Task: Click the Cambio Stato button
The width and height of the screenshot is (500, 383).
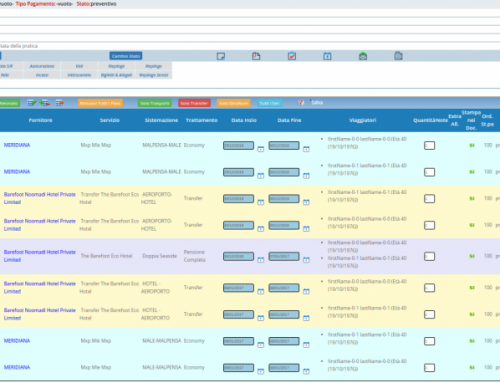Action: [x=126, y=56]
